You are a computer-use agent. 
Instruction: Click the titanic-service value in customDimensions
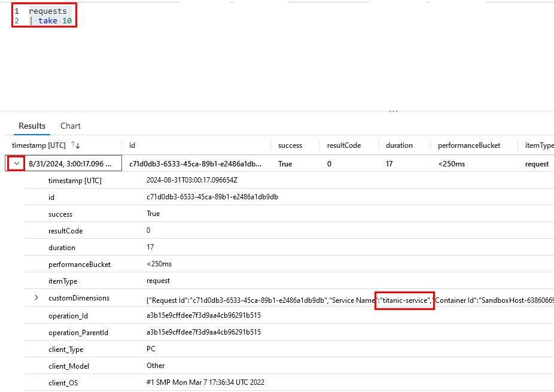coord(404,300)
